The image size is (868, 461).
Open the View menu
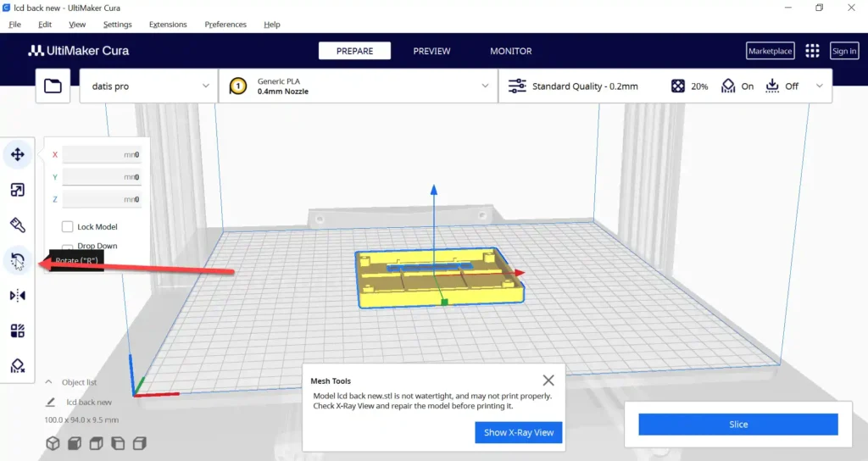[77, 25]
